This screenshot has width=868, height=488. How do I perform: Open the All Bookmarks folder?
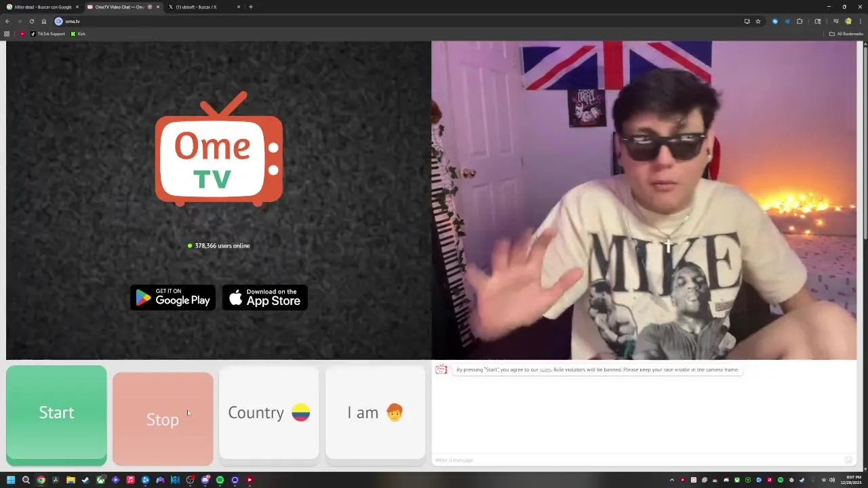[846, 34]
